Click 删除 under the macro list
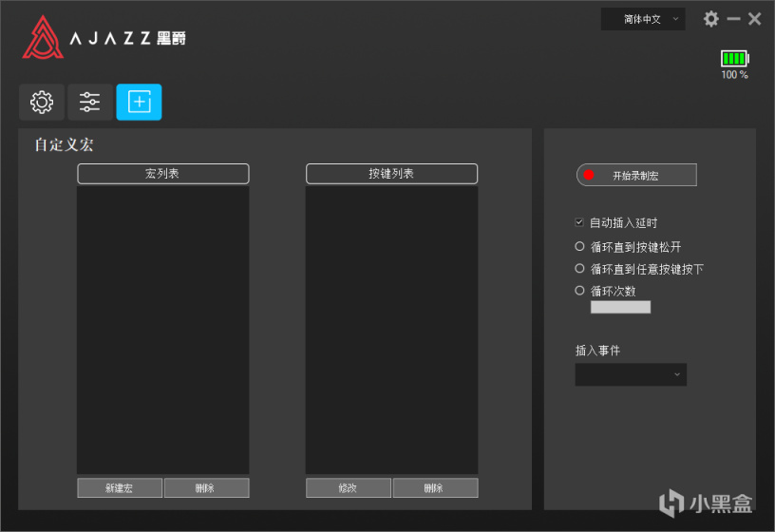Screen dimensions: 775x532 pyautogui.click(x=207, y=488)
